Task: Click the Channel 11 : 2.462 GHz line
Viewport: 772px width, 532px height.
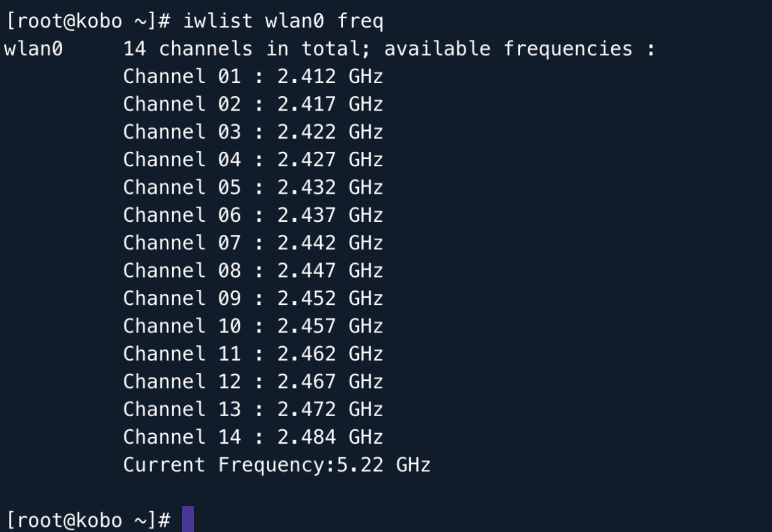Action: [x=253, y=353]
